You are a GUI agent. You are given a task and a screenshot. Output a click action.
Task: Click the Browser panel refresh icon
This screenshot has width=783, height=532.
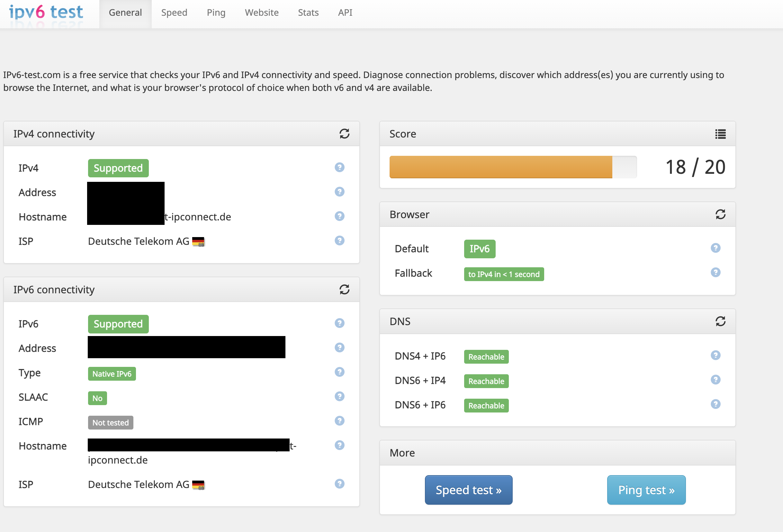[x=720, y=214]
